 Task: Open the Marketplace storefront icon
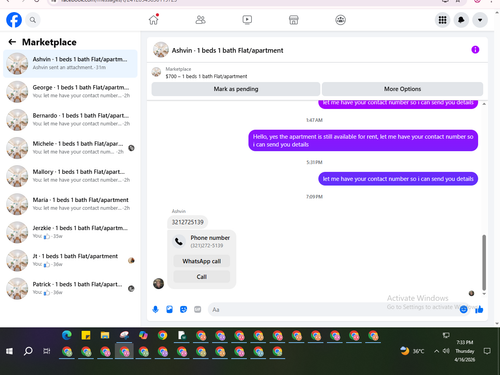coord(294,20)
